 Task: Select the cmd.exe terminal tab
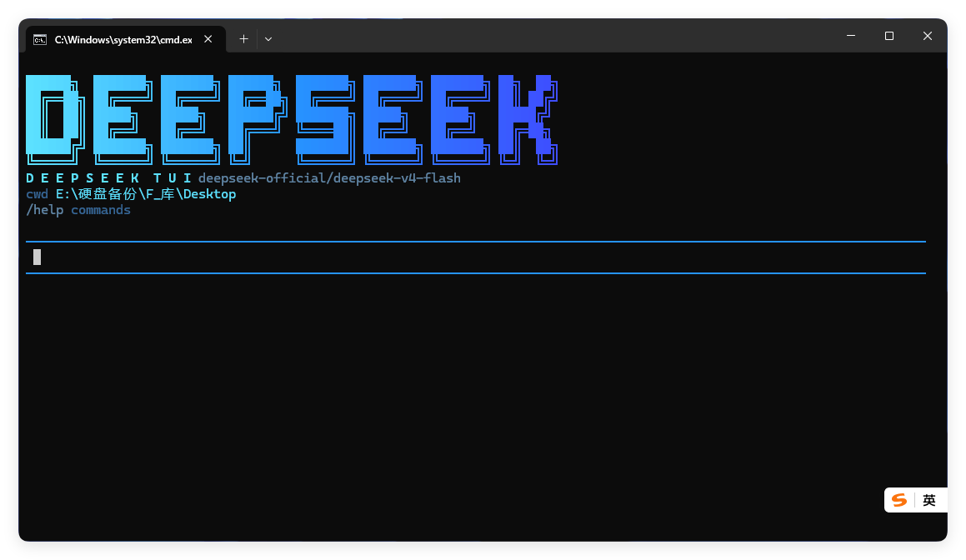[126, 39]
